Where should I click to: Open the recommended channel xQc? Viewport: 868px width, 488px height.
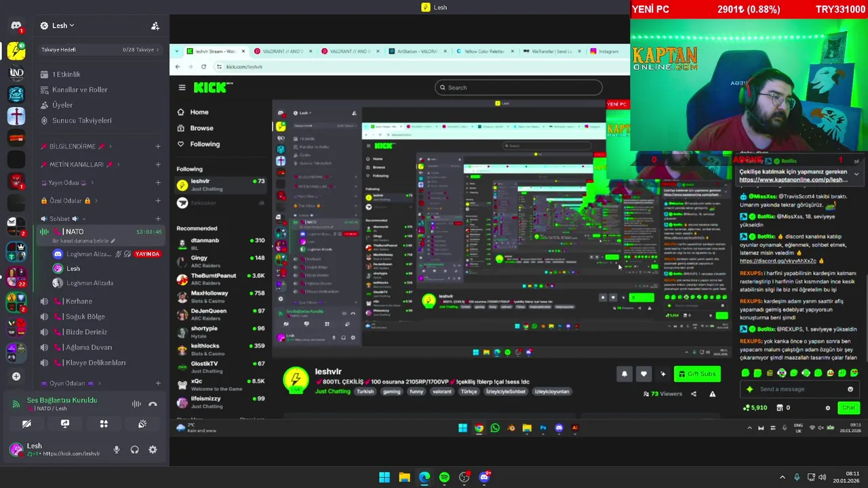click(220, 384)
